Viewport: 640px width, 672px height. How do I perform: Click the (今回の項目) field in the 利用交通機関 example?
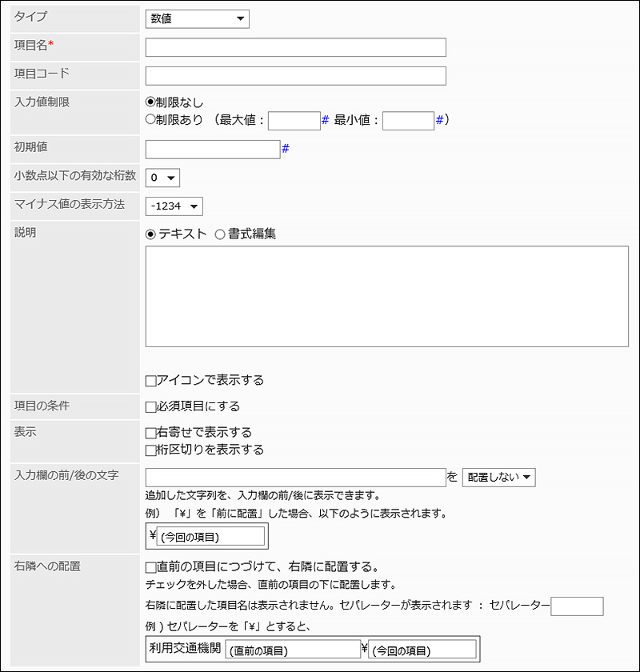click(422, 650)
